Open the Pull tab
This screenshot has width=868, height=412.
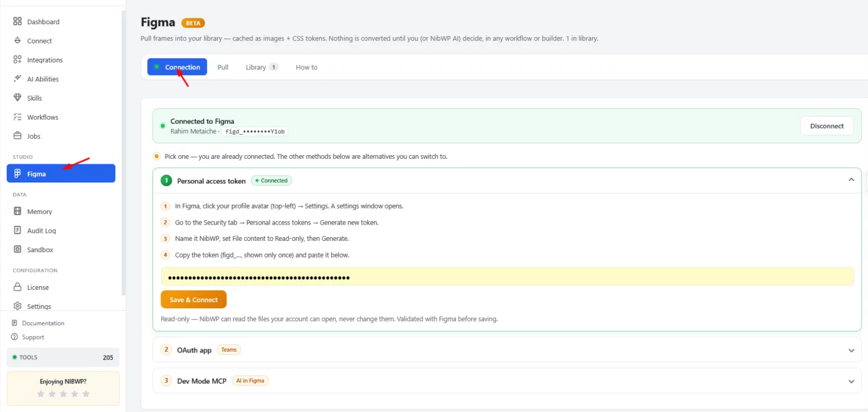(223, 67)
